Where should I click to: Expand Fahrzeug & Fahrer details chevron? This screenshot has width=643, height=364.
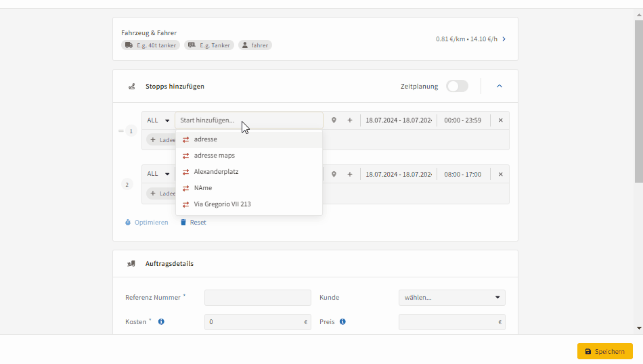(x=504, y=39)
